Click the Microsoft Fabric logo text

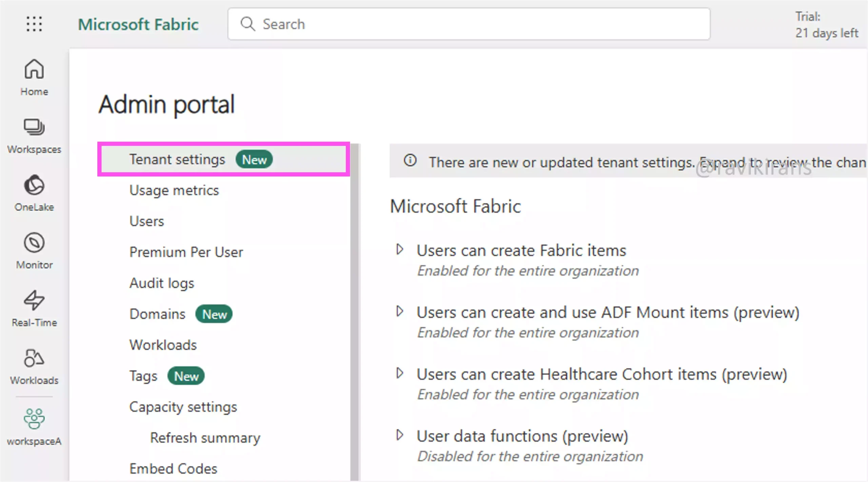[x=138, y=24]
